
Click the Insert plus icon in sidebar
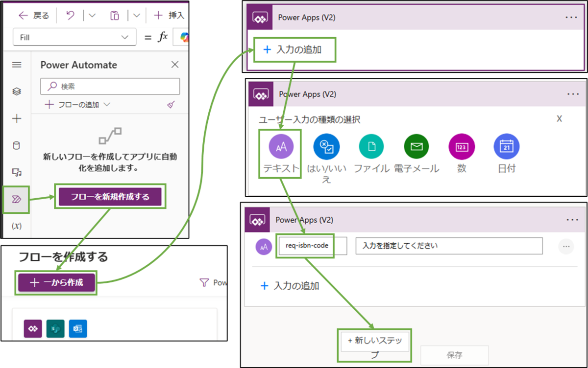pos(17,118)
